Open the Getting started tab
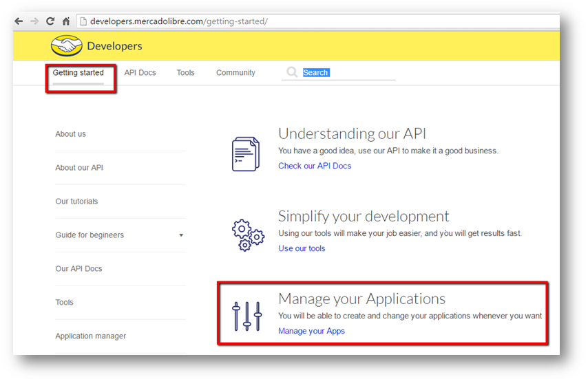 click(78, 73)
